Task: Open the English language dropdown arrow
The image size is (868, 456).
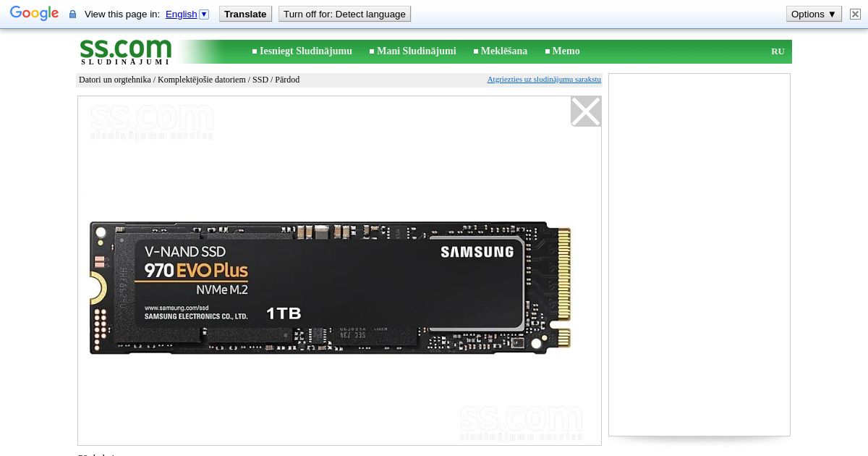Action: coord(204,14)
